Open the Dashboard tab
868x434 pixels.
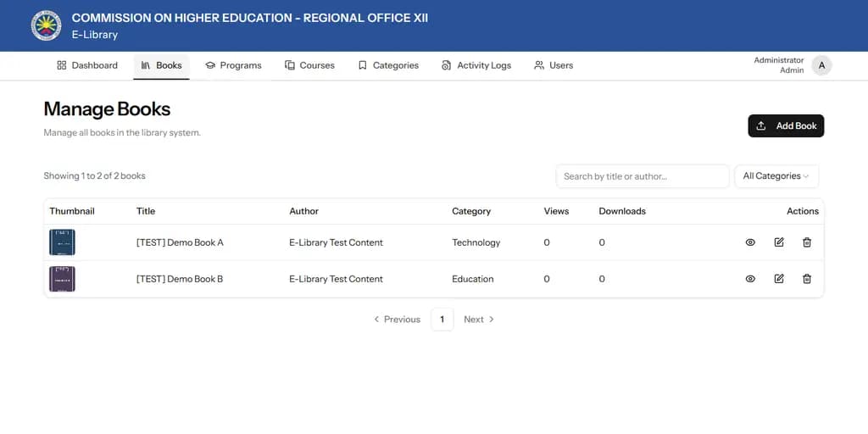(x=87, y=65)
